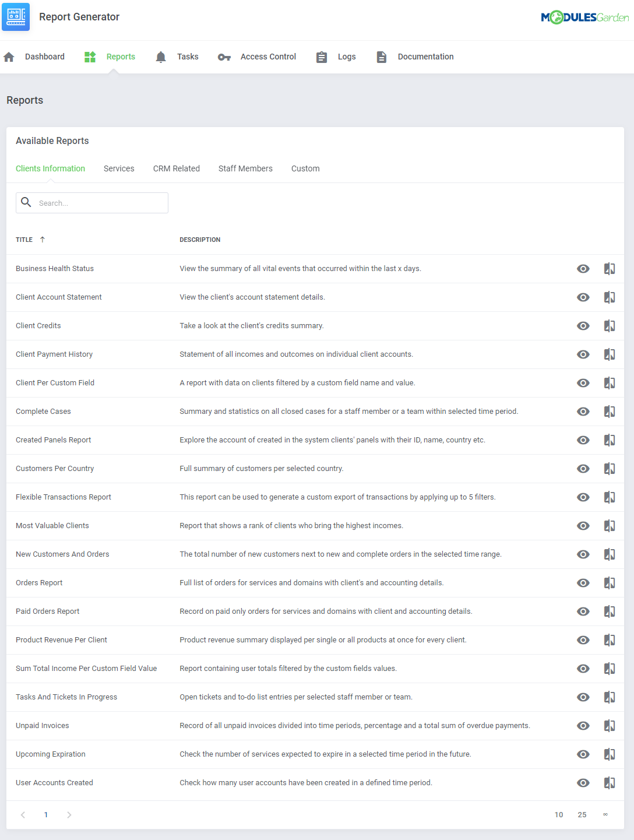The image size is (634, 840).
Task: Go to previous page arrow
Action: click(x=23, y=815)
